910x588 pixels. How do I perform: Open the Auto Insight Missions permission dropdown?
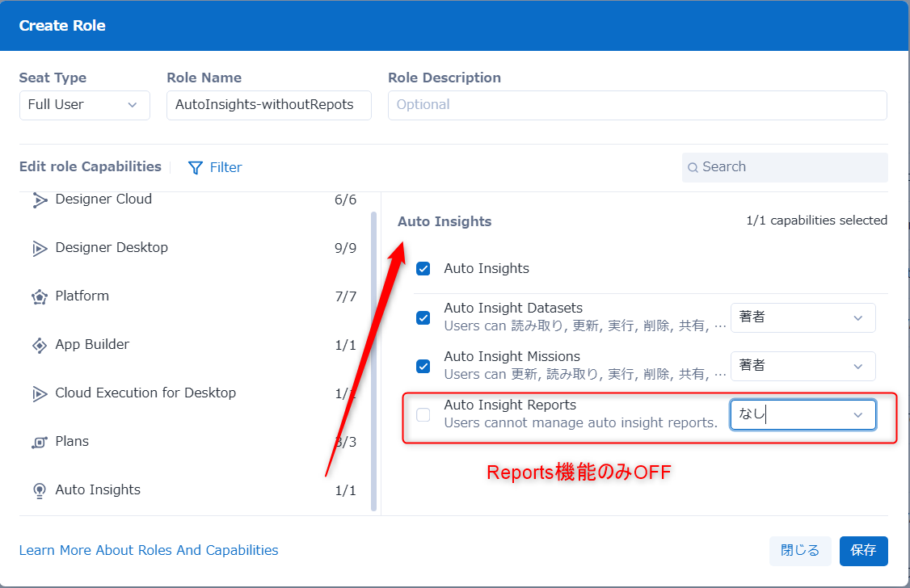(803, 366)
